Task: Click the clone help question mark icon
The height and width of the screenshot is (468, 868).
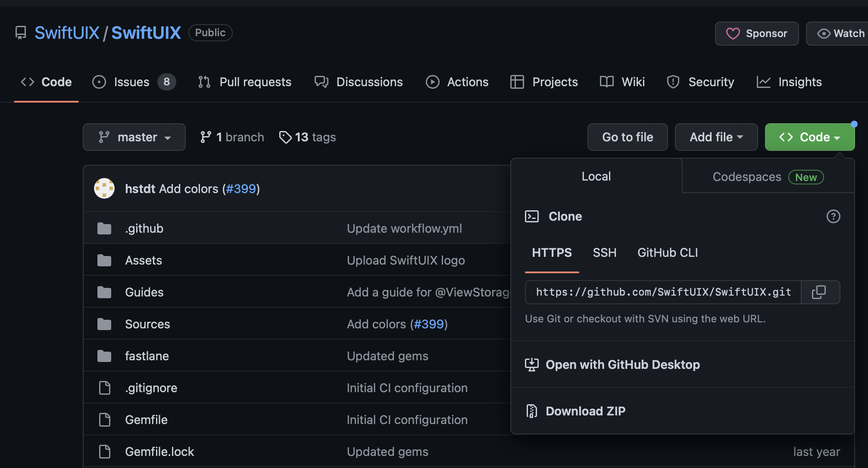Action: pyautogui.click(x=833, y=216)
